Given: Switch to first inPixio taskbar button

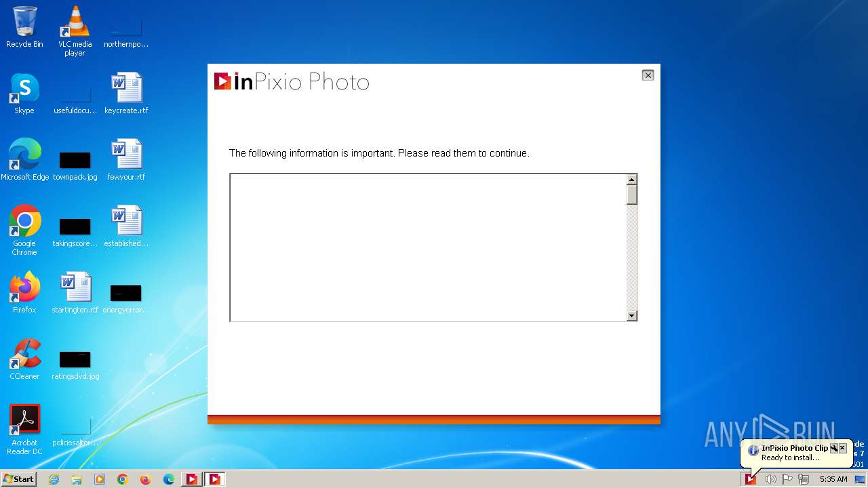Looking at the screenshot, I should point(192,479).
